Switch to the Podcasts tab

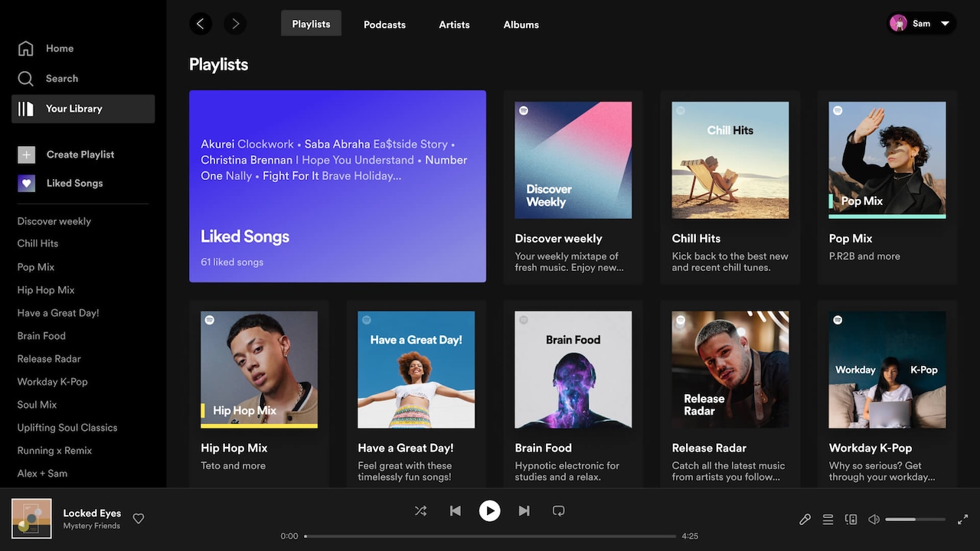[384, 24]
